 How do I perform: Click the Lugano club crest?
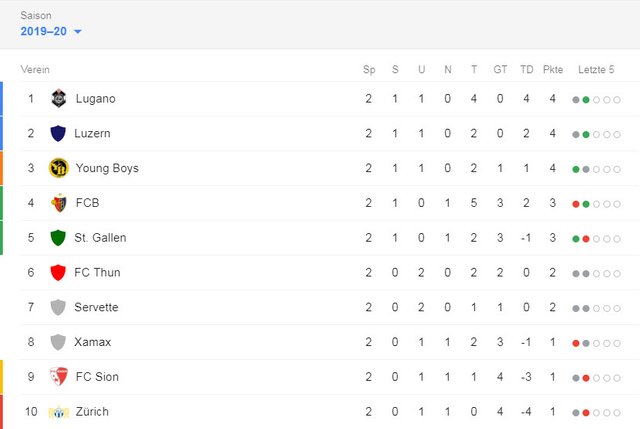(x=58, y=99)
